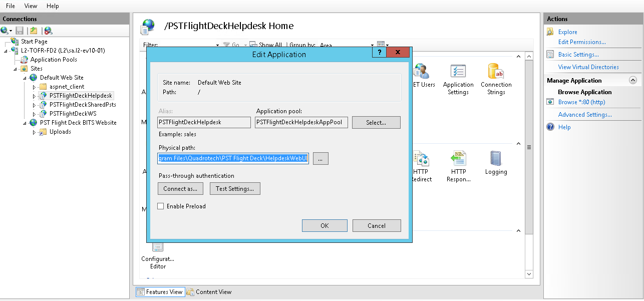
Task: Click OK in Edit Application dialog
Action: (325, 225)
